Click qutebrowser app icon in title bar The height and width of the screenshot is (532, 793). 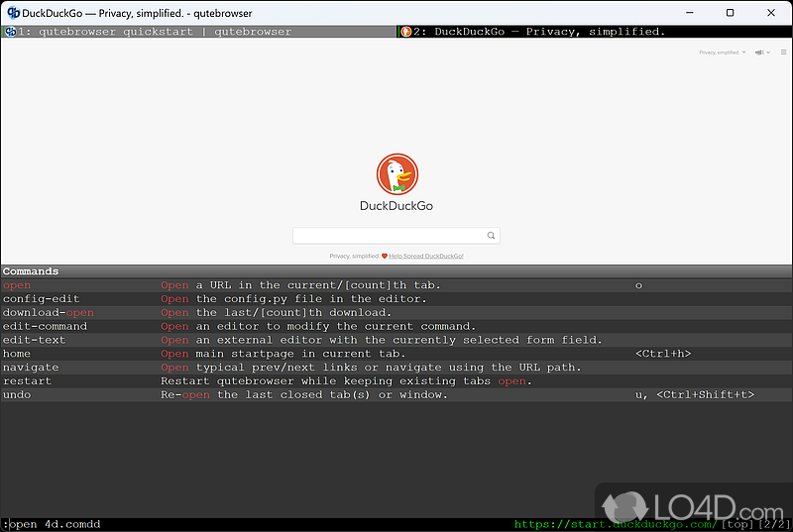tap(13, 13)
